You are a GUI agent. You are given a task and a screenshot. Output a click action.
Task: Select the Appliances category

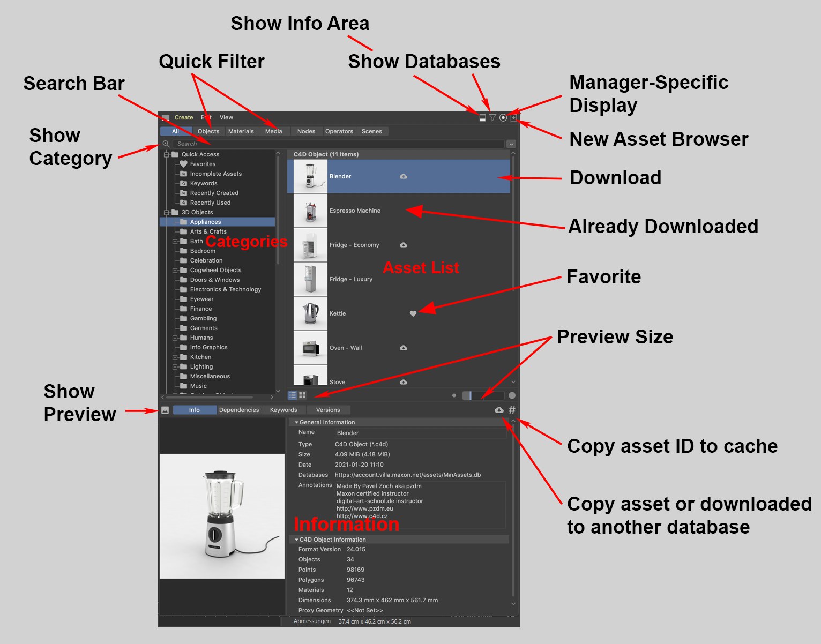[x=218, y=222]
